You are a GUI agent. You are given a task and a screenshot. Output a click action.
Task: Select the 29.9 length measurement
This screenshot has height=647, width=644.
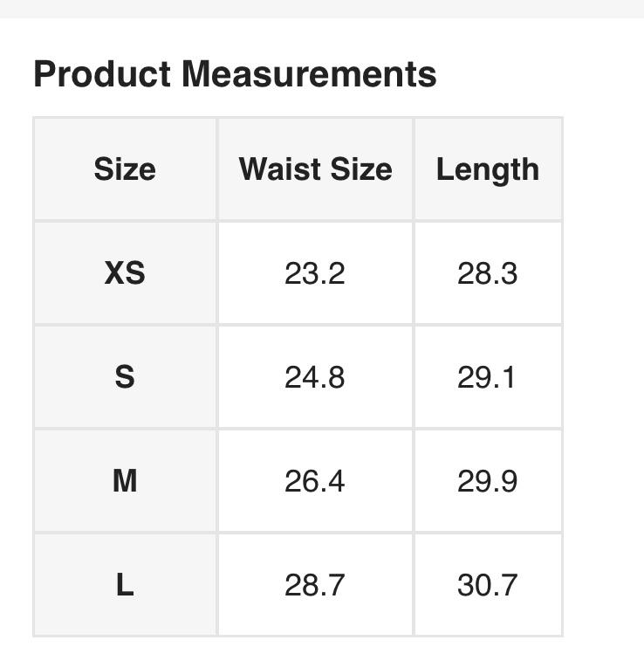coord(488,481)
